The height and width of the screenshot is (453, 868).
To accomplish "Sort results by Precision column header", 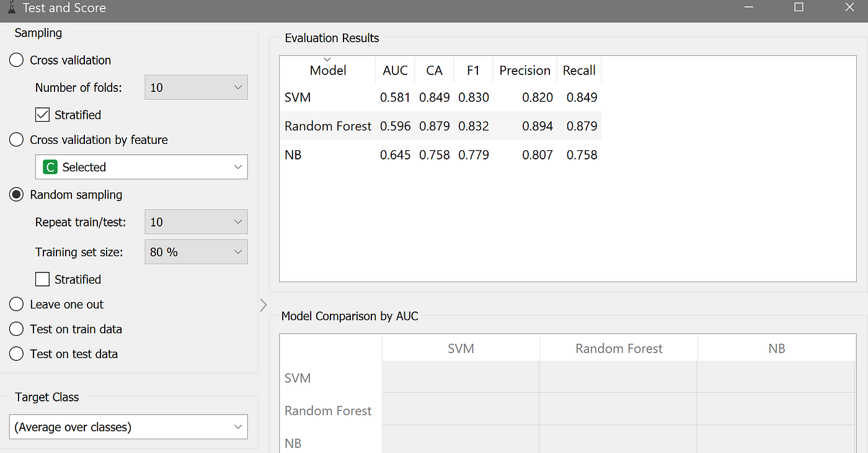I will point(525,70).
